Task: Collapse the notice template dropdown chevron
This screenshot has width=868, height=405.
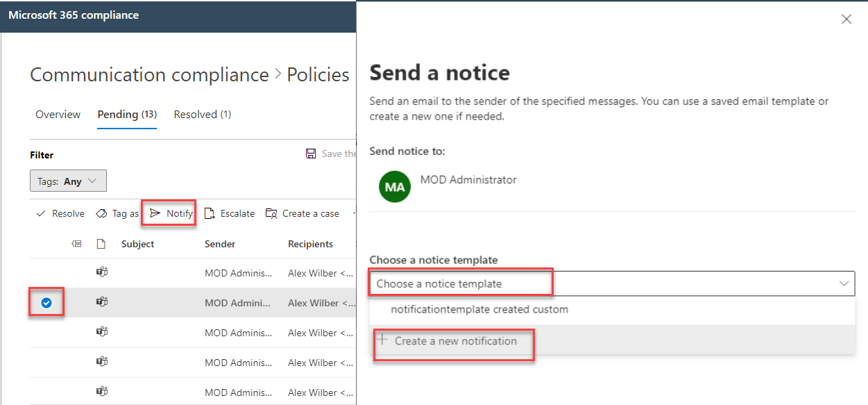Action: 844,283
